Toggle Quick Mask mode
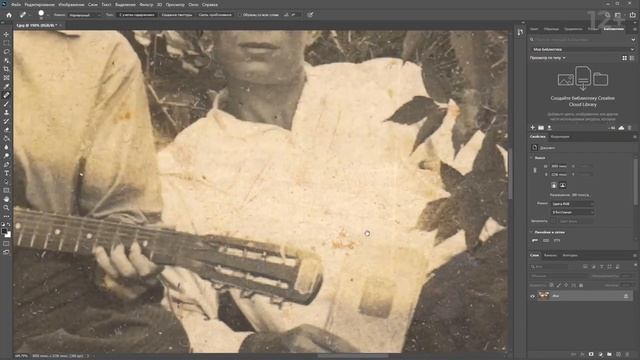Viewport: 640px width, 360px height. (x=6, y=244)
